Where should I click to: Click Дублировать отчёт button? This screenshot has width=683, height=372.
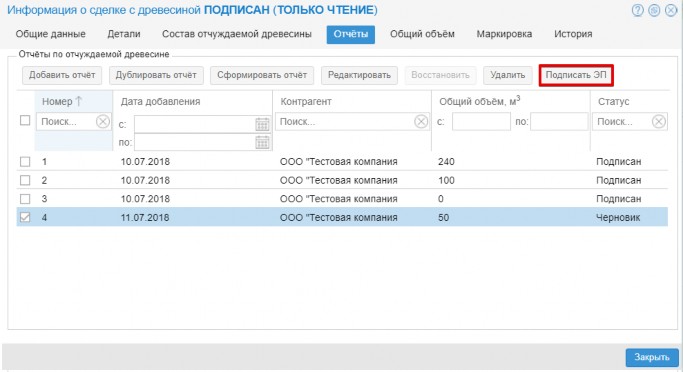(156, 75)
